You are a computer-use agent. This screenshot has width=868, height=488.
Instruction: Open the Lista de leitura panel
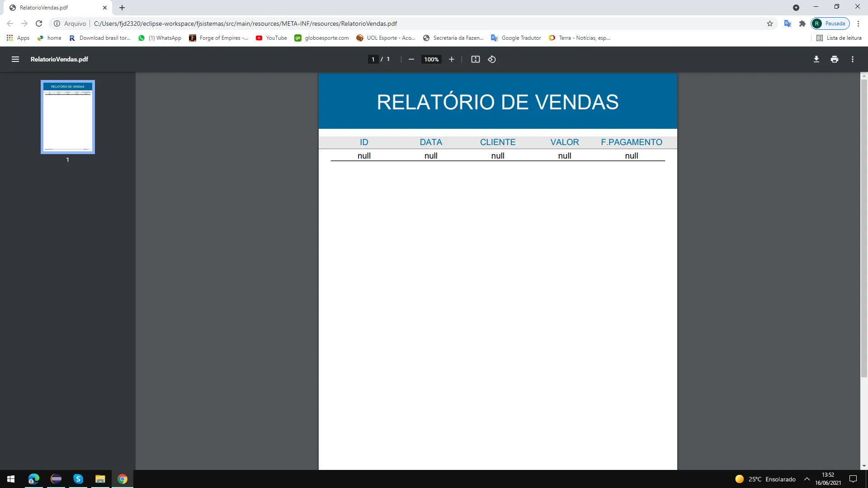(839, 38)
